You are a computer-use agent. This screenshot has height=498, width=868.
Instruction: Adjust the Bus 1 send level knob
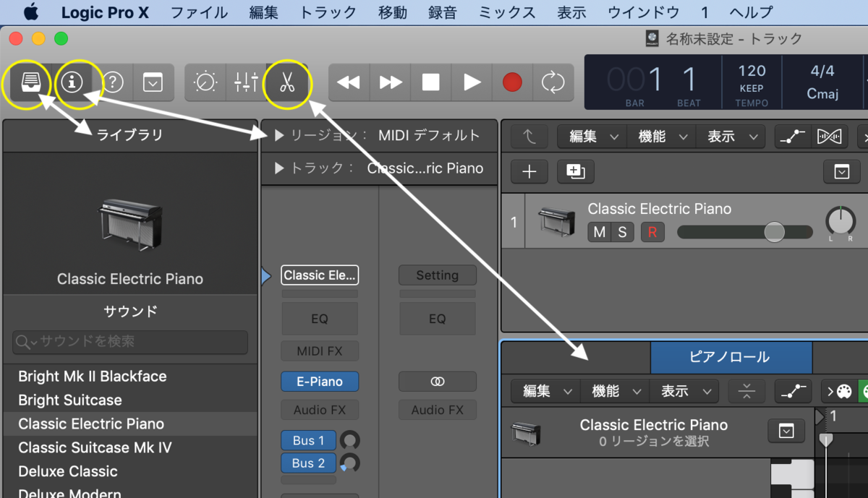coord(350,440)
